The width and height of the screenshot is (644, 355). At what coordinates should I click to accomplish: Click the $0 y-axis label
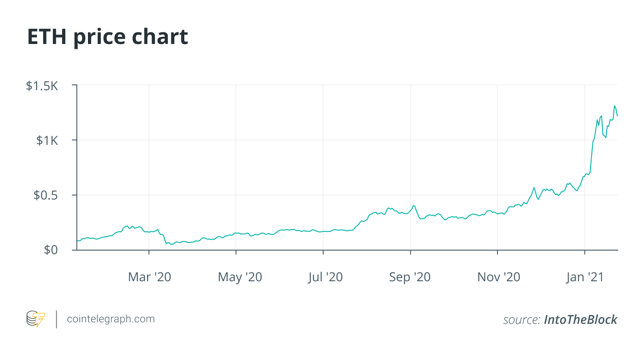point(51,250)
